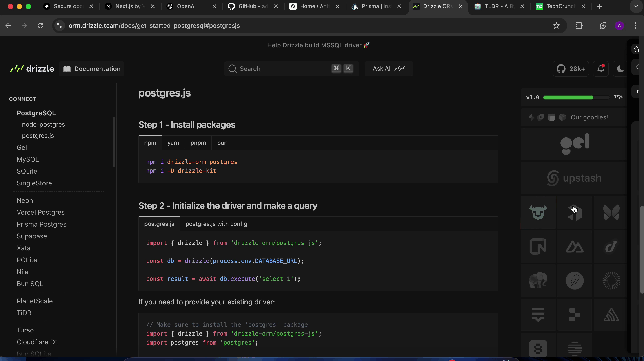The height and width of the screenshot is (361, 644).
Task: Open the Turso sidebar link
Action: coord(25,330)
